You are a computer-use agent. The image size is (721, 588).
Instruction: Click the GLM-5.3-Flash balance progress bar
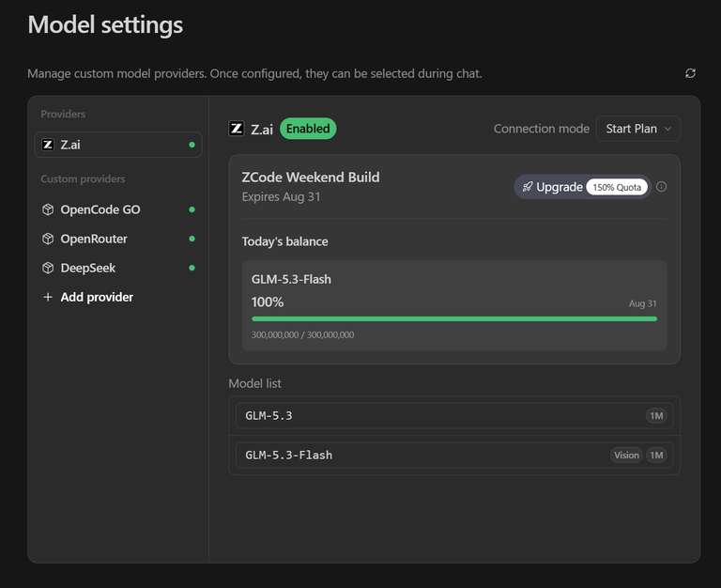454,318
